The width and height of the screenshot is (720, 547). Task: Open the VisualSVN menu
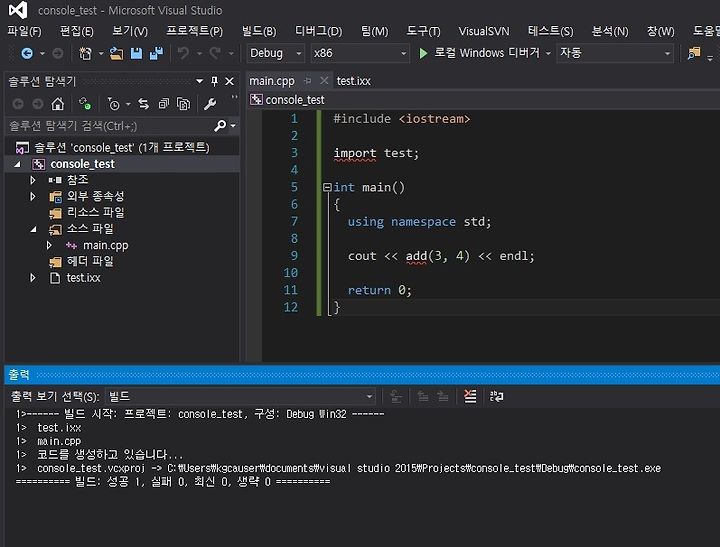tap(484, 31)
